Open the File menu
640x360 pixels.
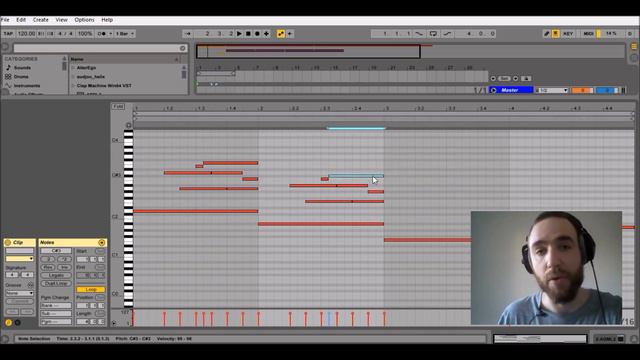(x=5, y=20)
